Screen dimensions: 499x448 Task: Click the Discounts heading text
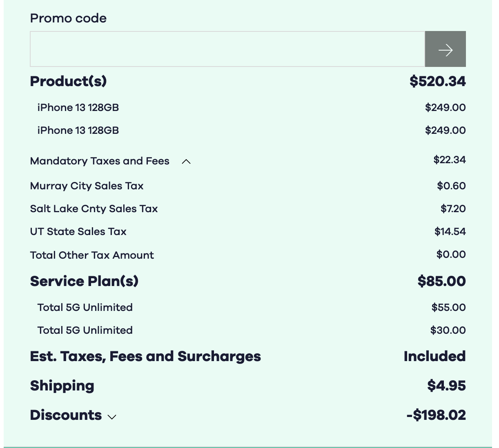coord(66,415)
